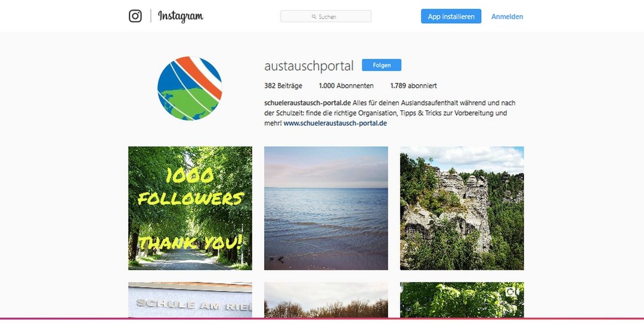
Task: Click the austauschportal username heading
Action: tap(309, 66)
